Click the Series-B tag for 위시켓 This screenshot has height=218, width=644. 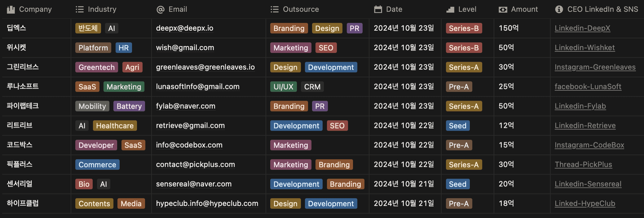point(464,48)
